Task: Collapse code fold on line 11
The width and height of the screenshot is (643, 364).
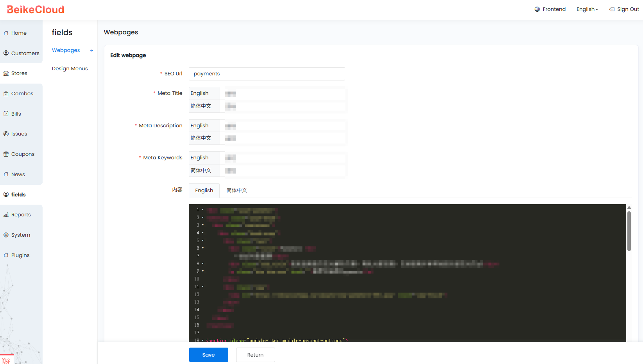Action: coord(202,287)
